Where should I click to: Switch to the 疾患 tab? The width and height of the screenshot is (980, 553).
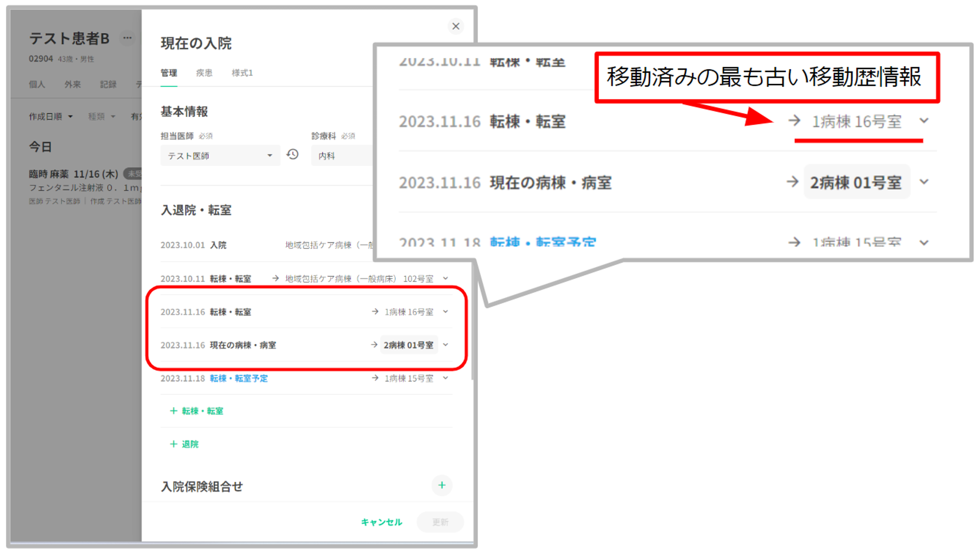click(204, 73)
